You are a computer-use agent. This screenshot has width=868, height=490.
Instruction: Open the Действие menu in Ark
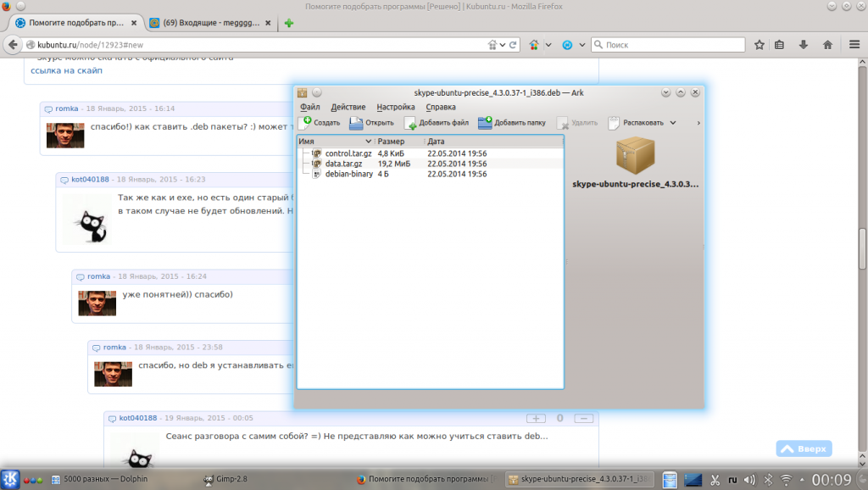[x=348, y=107]
